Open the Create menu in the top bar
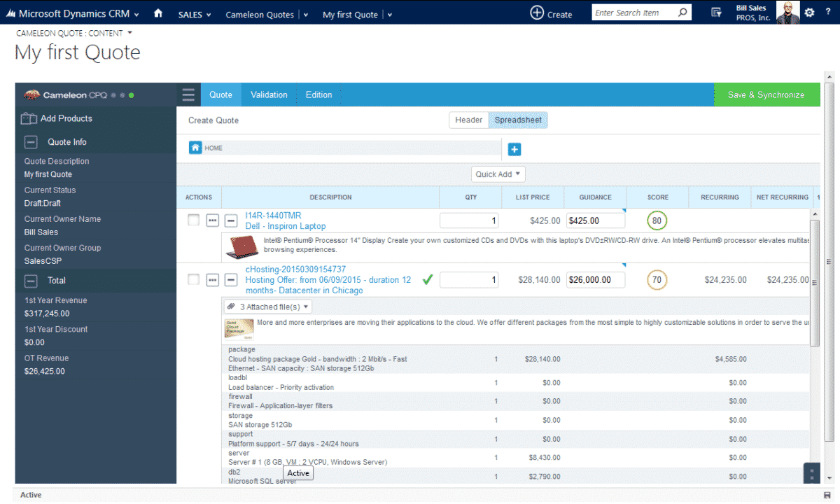The width and height of the screenshot is (840, 504). click(552, 12)
